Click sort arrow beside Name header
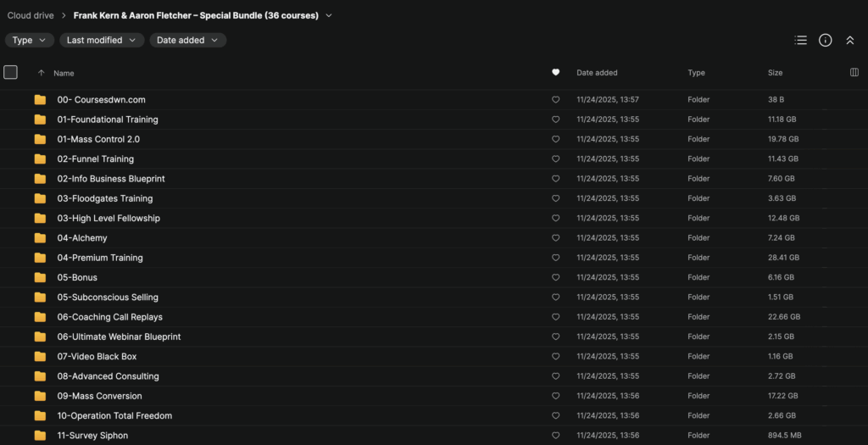 42,73
